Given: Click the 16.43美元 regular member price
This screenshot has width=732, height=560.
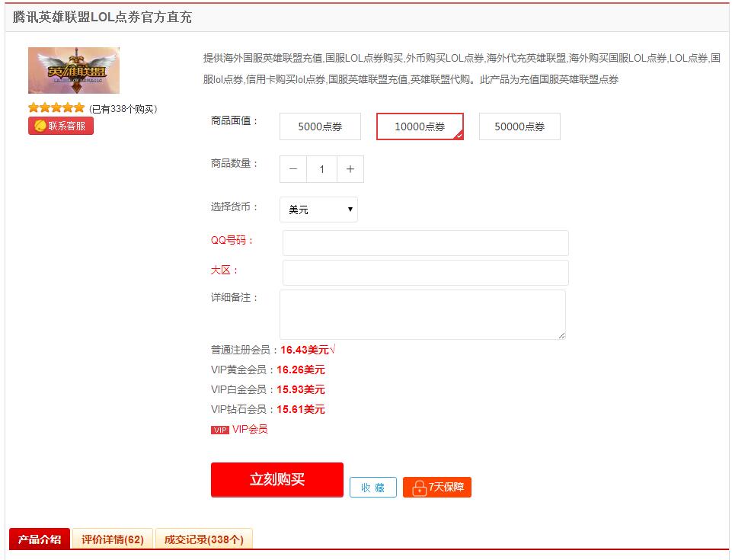Looking at the screenshot, I should [305, 350].
